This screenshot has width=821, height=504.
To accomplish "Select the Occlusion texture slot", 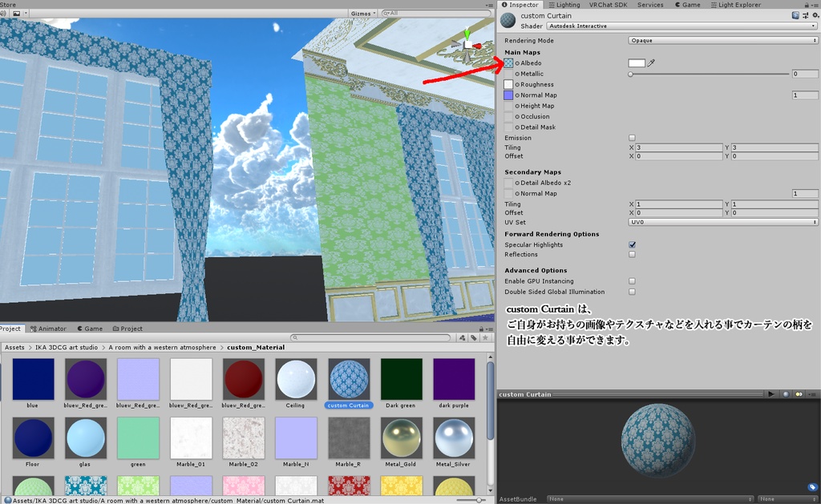I will coord(508,117).
